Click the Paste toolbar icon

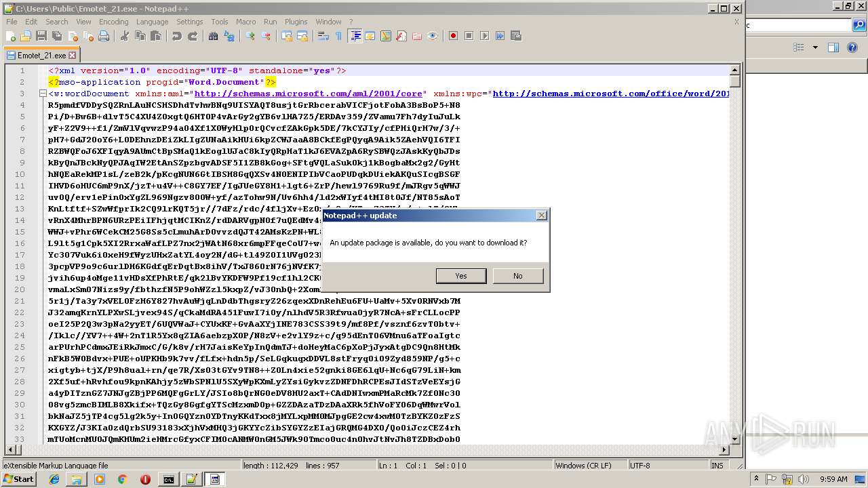click(x=155, y=36)
